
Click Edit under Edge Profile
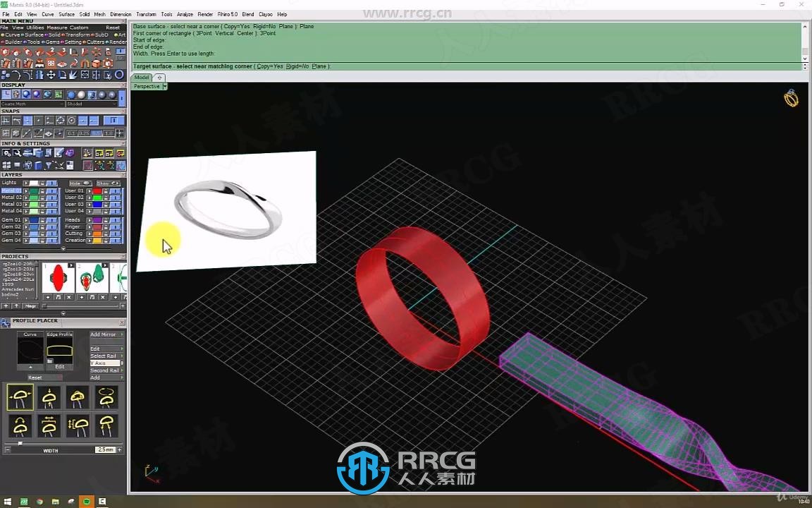pyautogui.click(x=59, y=366)
